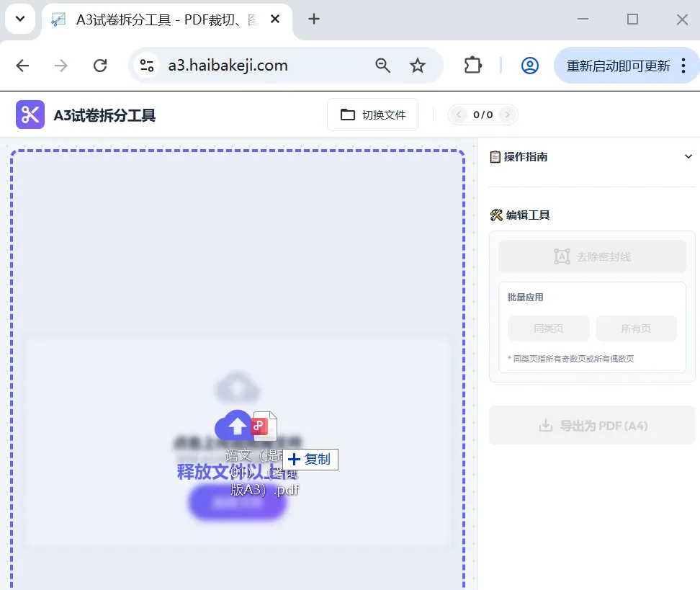This screenshot has height=590, width=700.
Task: Click the purple upload button in drop zone
Action: coord(237,502)
